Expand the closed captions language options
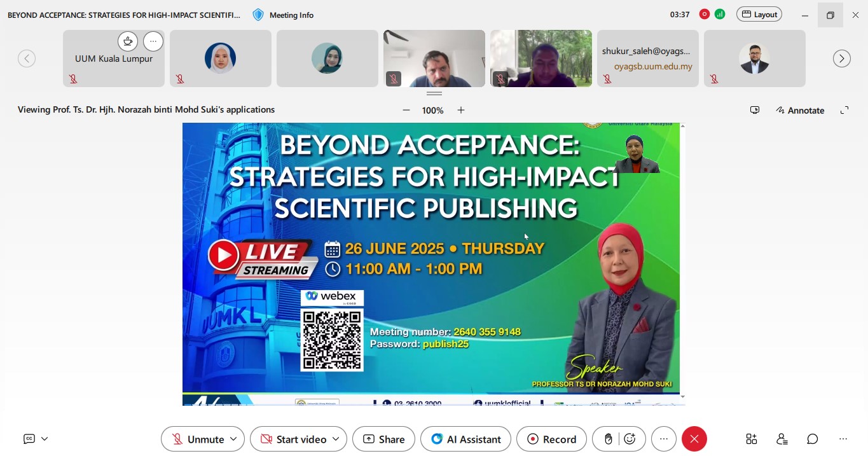Viewport: 868px width, 456px height. [43, 438]
